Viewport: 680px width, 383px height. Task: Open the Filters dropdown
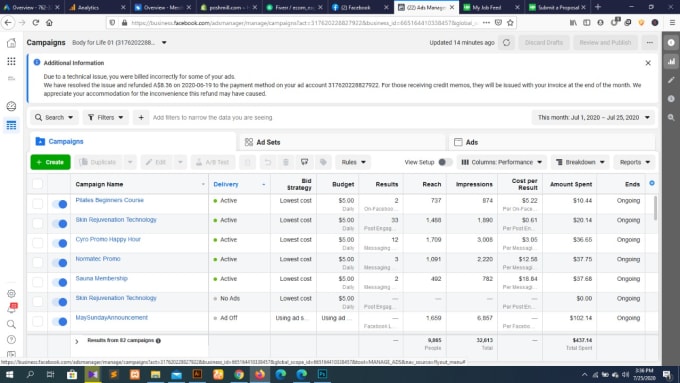[106, 118]
